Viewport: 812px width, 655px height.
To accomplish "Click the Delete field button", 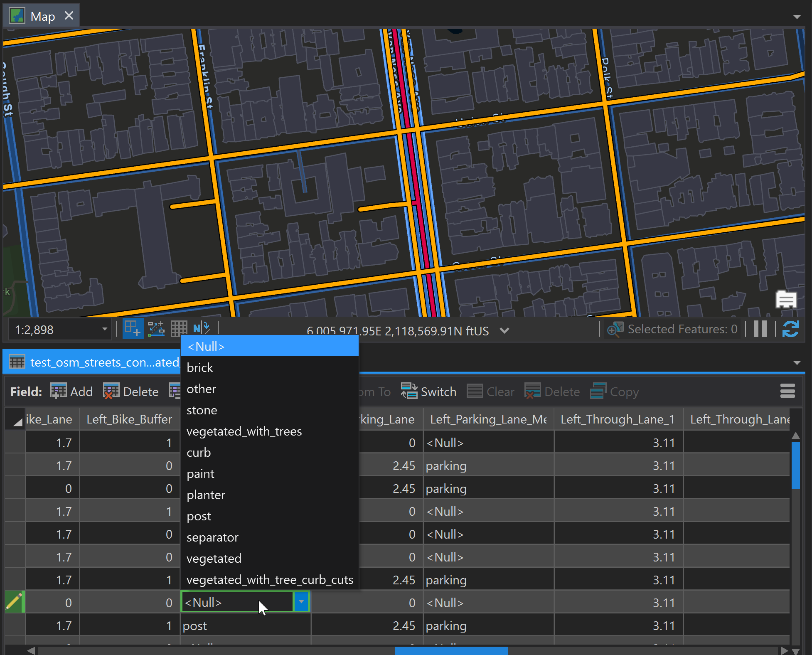I will point(130,391).
